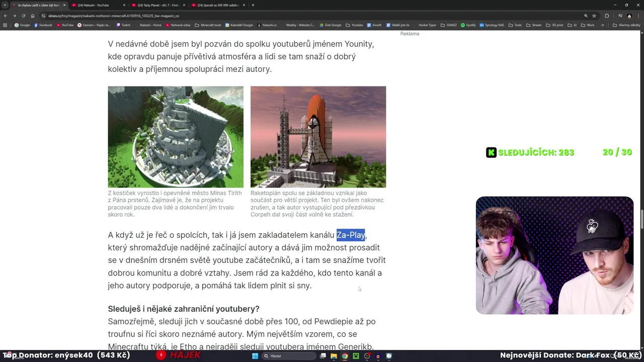This screenshot has height=362, width=644.
Task: Open the apps grid in bookmarks bar
Action: click(6, 25)
